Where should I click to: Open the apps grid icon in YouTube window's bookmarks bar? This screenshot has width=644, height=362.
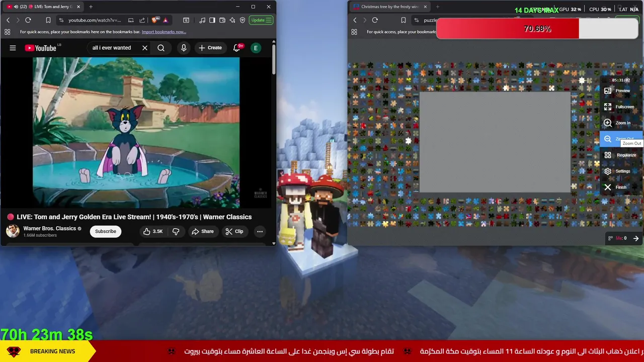[7, 32]
